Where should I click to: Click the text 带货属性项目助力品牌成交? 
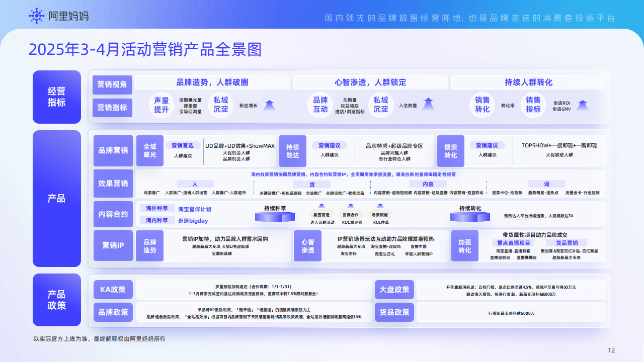pyautogui.click(x=535, y=235)
